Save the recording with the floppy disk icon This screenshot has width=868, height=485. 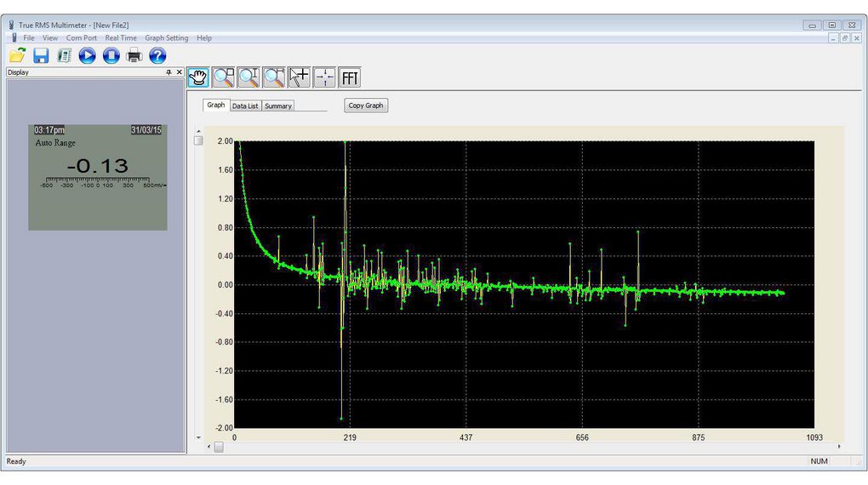click(x=40, y=56)
